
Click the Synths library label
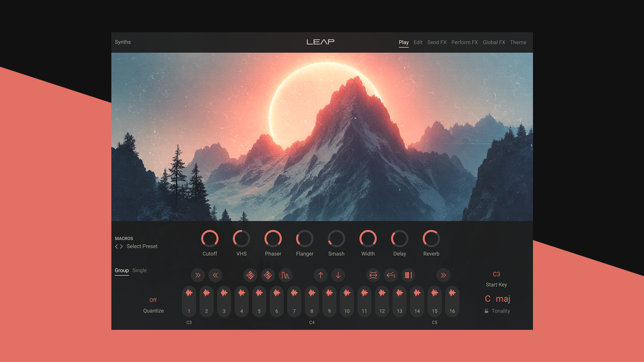click(x=123, y=42)
